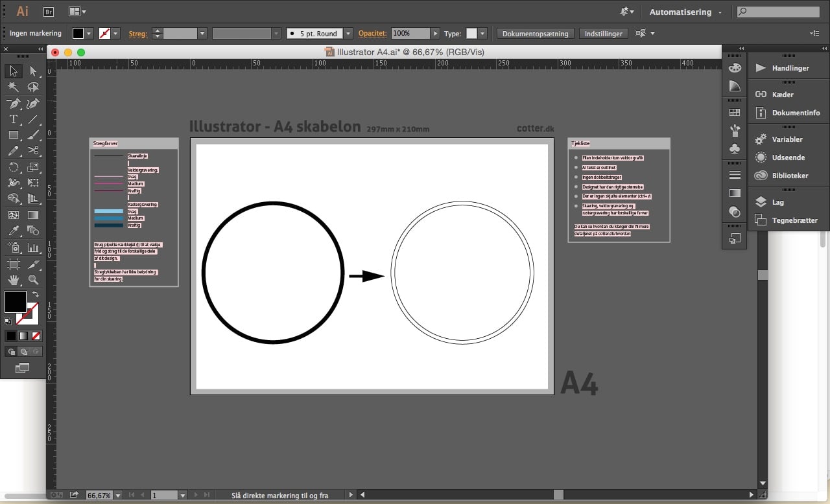The image size is (830, 504).
Task: Select the Direct Selection tool
Action: tap(33, 71)
